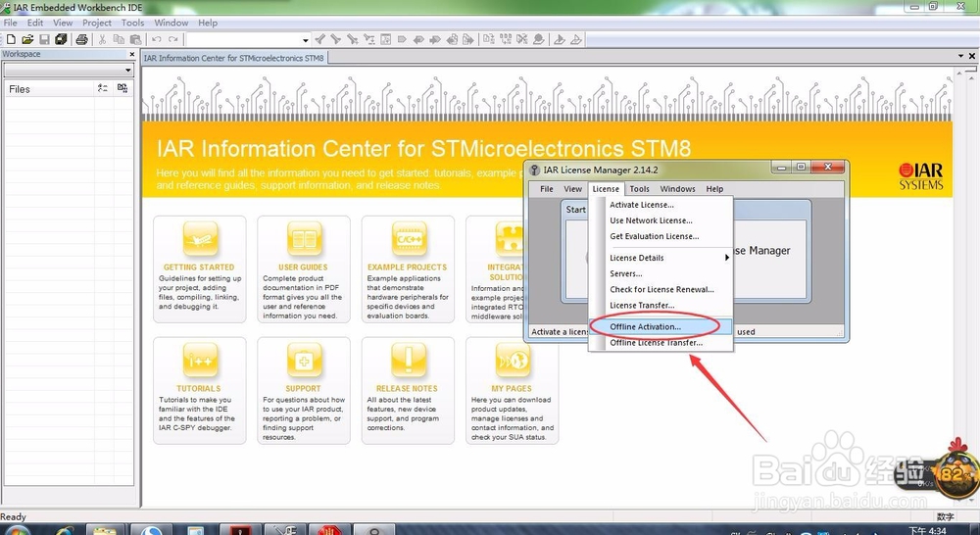Click the Print toolbar icon
Viewport: 980px width, 535px height.
[x=81, y=39]
